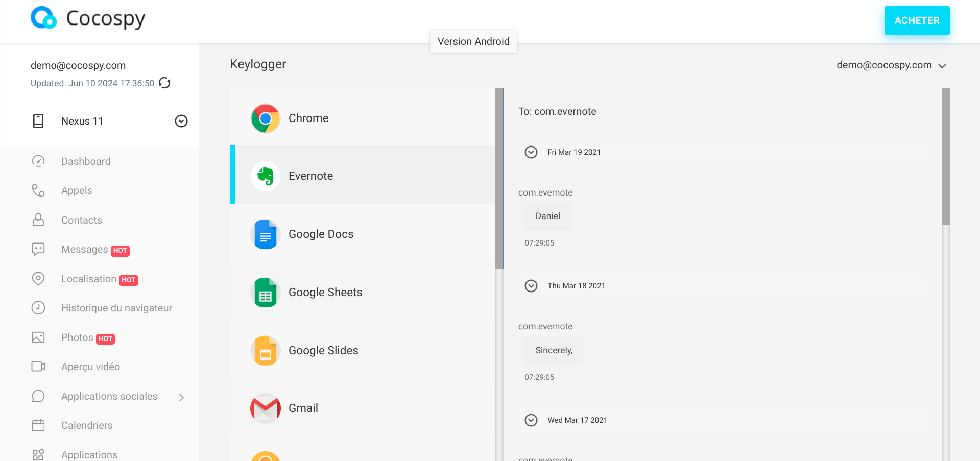The width and height of the screenshot is (980, 461).
Task: Click the Contacts person icon
Action: 38,220
